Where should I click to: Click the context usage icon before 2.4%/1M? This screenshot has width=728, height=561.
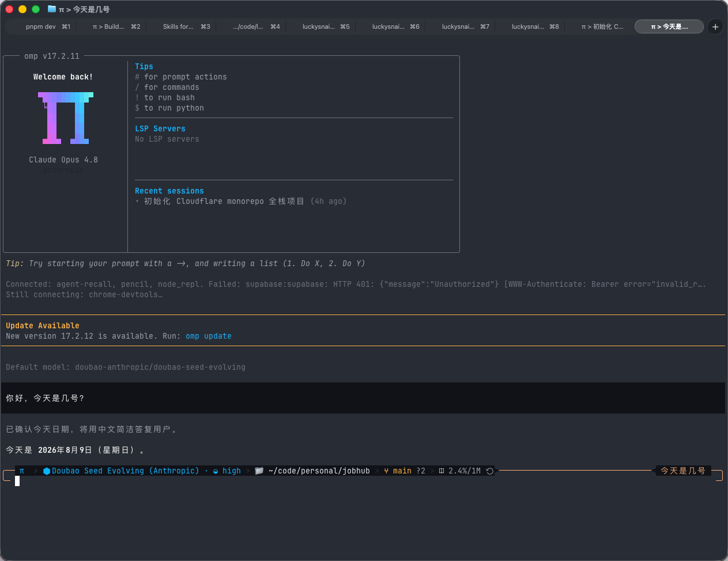tap(442, 471)
